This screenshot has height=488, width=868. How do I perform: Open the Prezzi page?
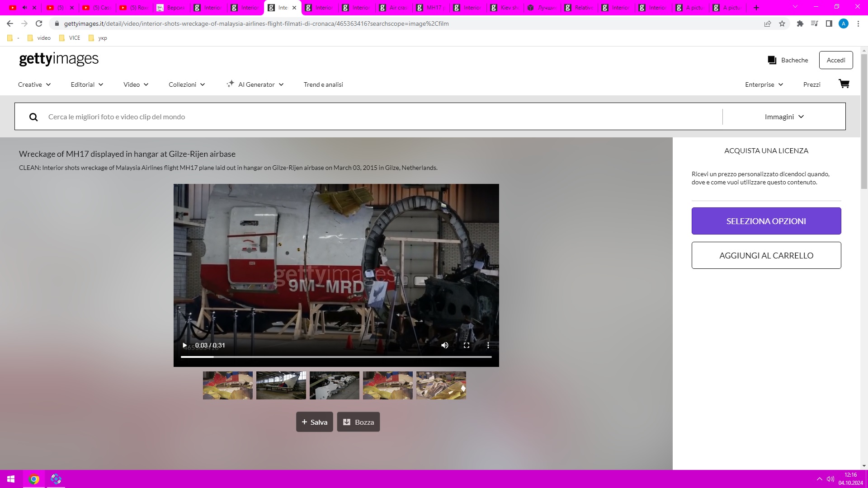pos(812,84)
